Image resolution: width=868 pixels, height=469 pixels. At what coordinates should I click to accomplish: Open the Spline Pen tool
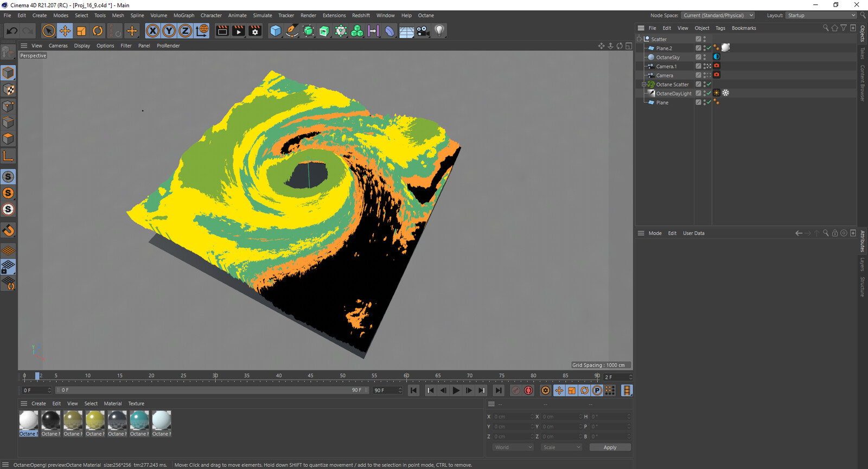[292, 31]
